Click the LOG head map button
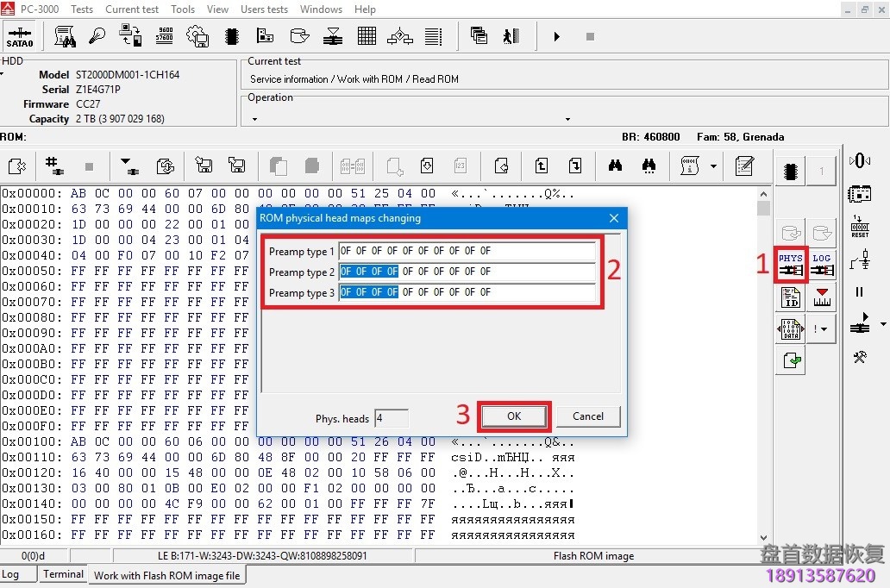This screenshot has height=588, width=890. pyautogui.click(x=822, y=265)
